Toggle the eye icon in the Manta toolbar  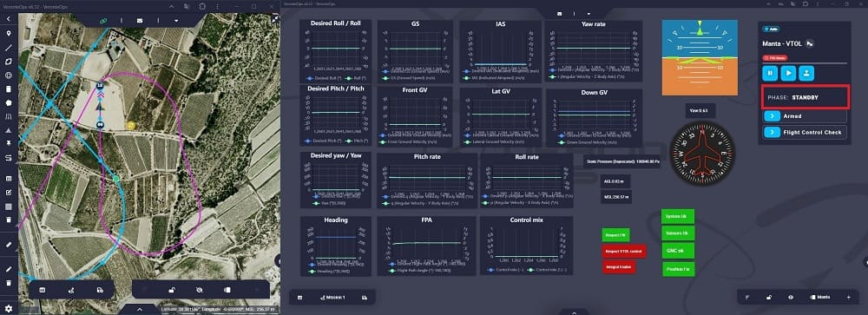[x=791, y=298]
